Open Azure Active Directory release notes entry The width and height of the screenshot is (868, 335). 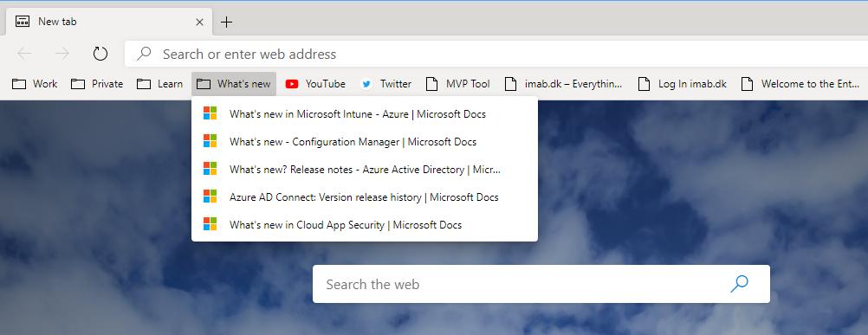364,169
